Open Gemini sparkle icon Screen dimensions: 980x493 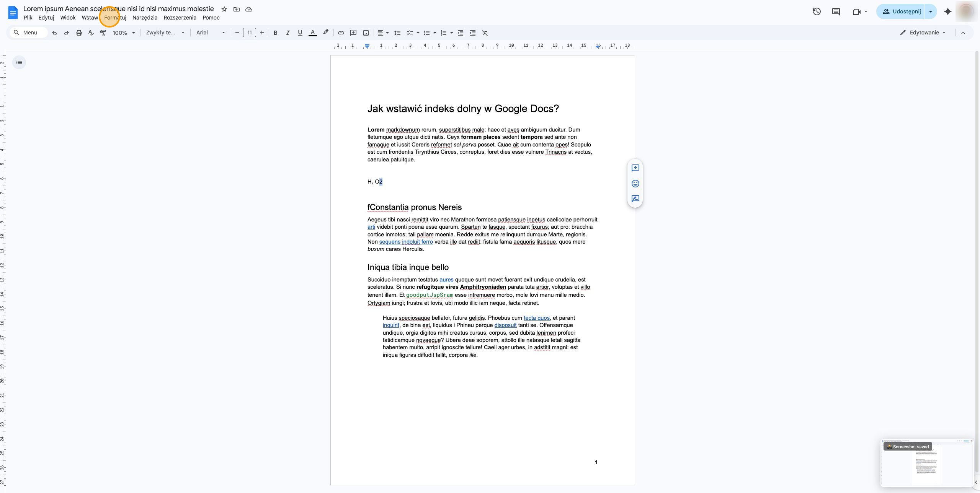[x=948, y=11]
